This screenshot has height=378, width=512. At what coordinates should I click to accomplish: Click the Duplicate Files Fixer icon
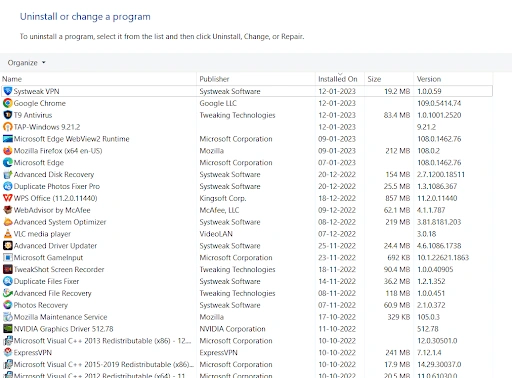(8, 281)
